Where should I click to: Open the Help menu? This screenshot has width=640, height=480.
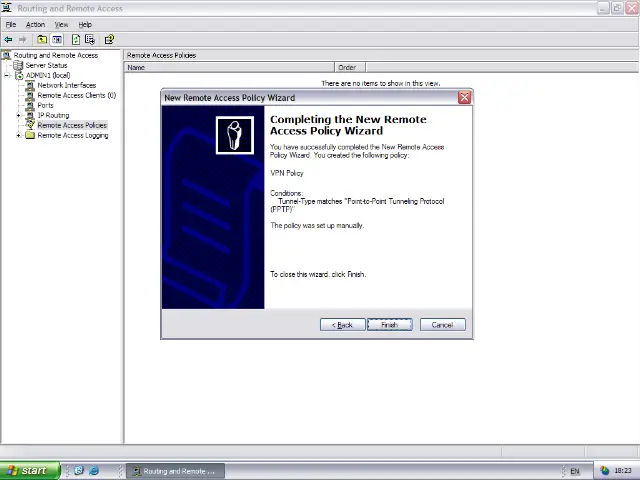pyautogui.click(x=85, y=24)
